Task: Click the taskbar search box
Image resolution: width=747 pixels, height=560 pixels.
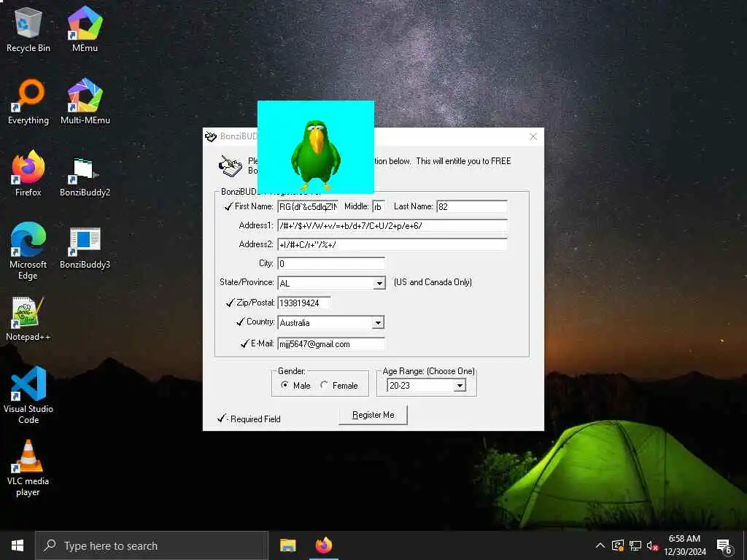Action: click(x=152, y=545)
